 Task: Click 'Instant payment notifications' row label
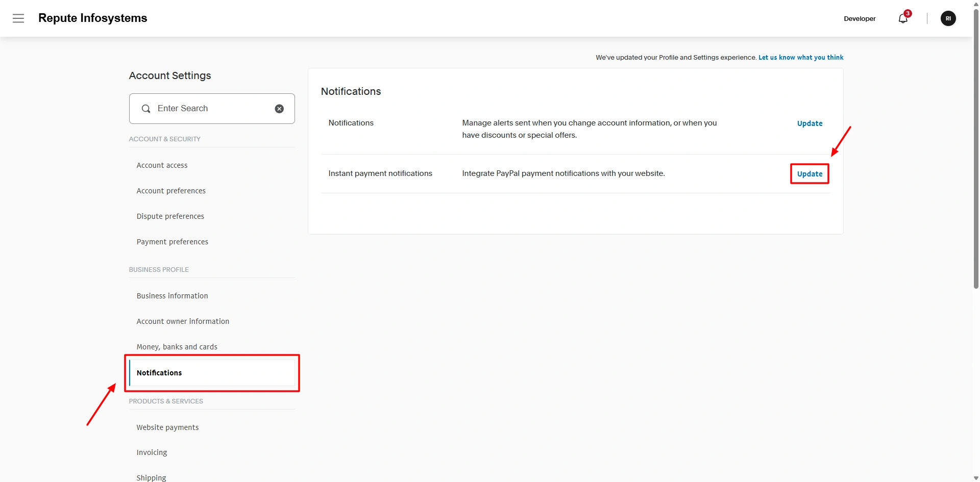(x=380, y=173)
